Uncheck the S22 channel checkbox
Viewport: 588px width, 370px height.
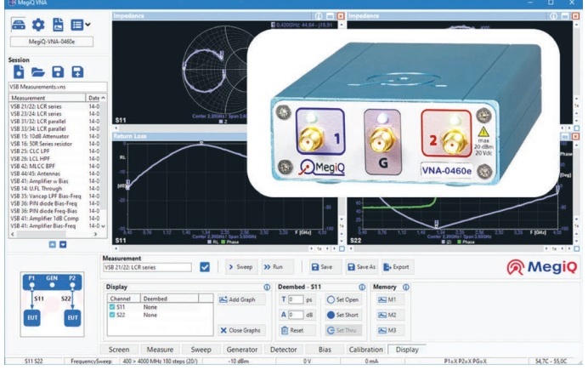pos(112,315)
